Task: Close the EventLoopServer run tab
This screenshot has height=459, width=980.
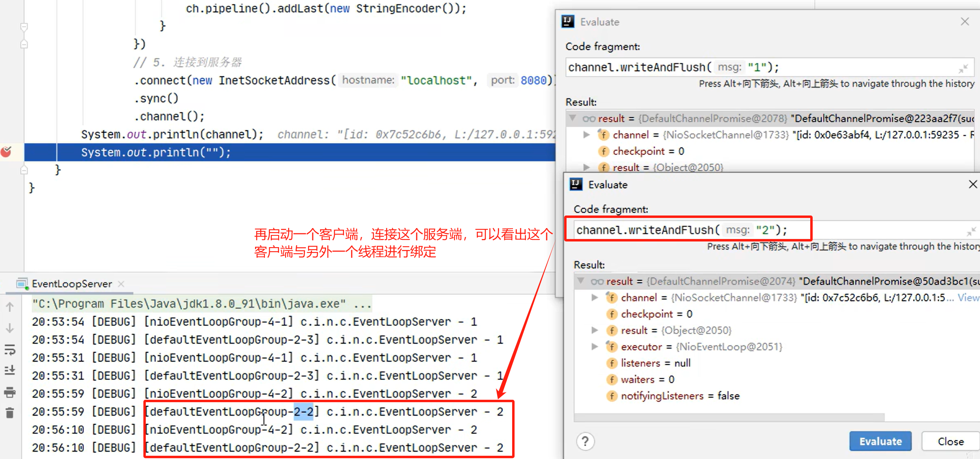Action: [121, 284]
